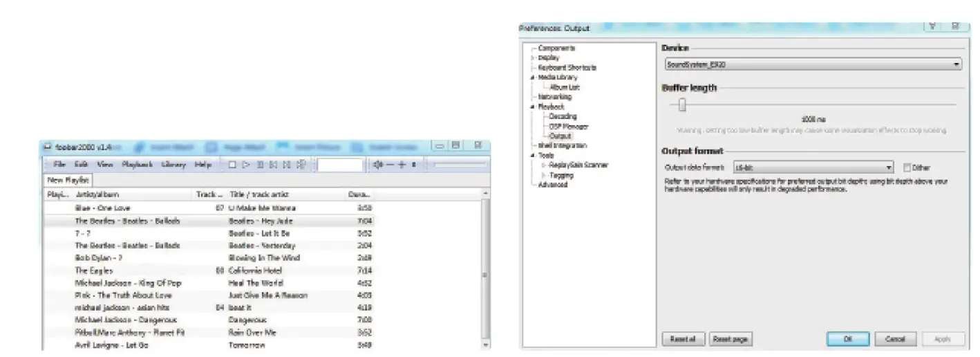Go to previous track with toolbar icon

[x=273, y=165]
